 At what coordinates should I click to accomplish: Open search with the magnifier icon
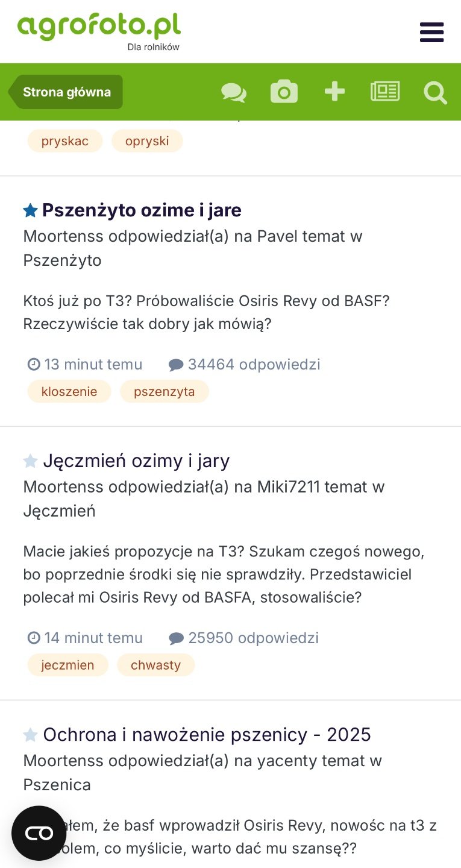pyautogui.click(x=435, y=93)
